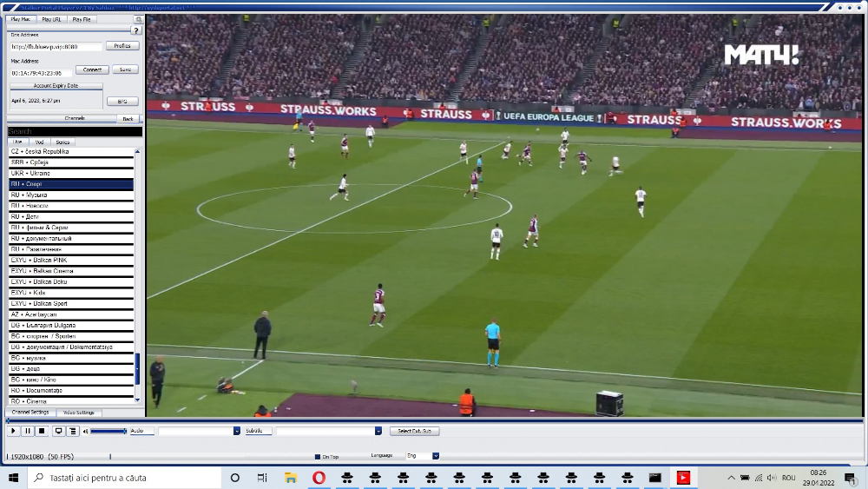868x489 pixels.
Task: Select 'CZ • Česká Republika' category
Action: (x=71, y=151)
